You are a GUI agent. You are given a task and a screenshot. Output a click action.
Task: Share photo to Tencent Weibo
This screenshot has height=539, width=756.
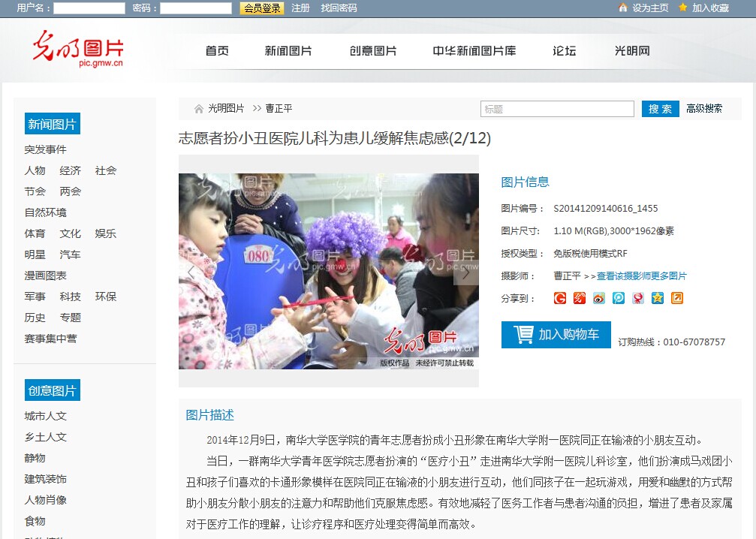click(x=619, y=299)
